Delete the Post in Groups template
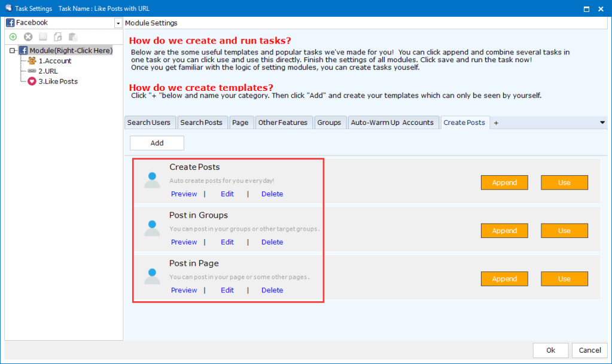The width and height of the screenshot is (612, 364). (x=272, y=242)
